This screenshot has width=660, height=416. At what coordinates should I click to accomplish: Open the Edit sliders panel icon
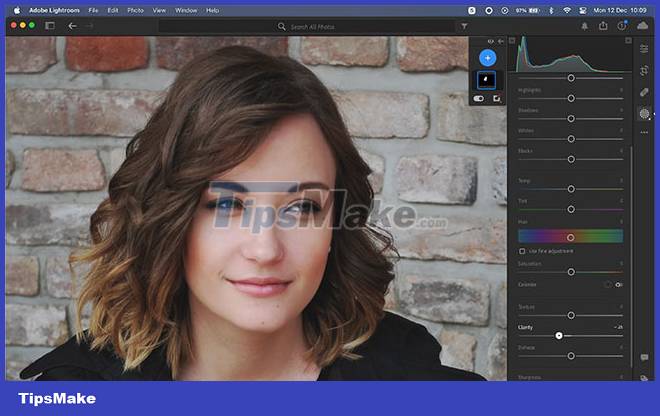click(x=644, y=49)
